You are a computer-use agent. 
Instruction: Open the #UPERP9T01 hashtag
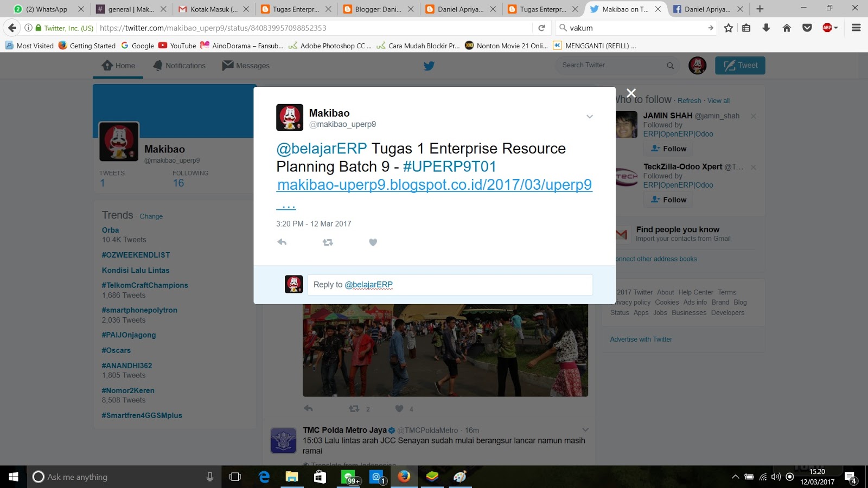tap(450, 166)
